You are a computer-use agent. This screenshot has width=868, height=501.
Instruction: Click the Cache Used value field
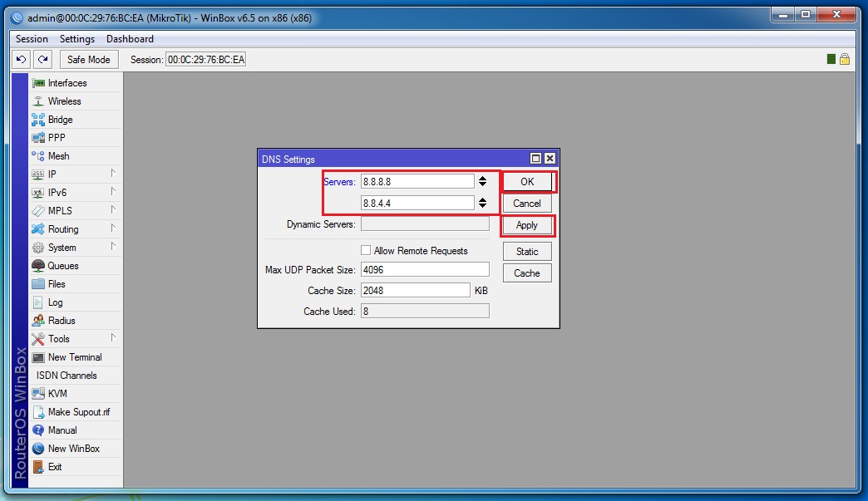pyautogui.click(x=425, y=312)
